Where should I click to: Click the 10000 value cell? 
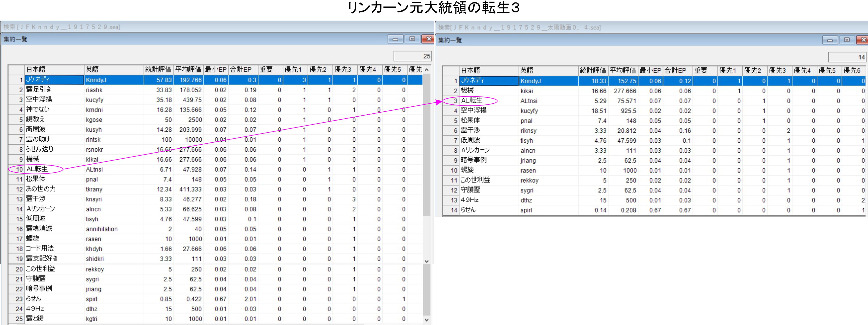189,139
